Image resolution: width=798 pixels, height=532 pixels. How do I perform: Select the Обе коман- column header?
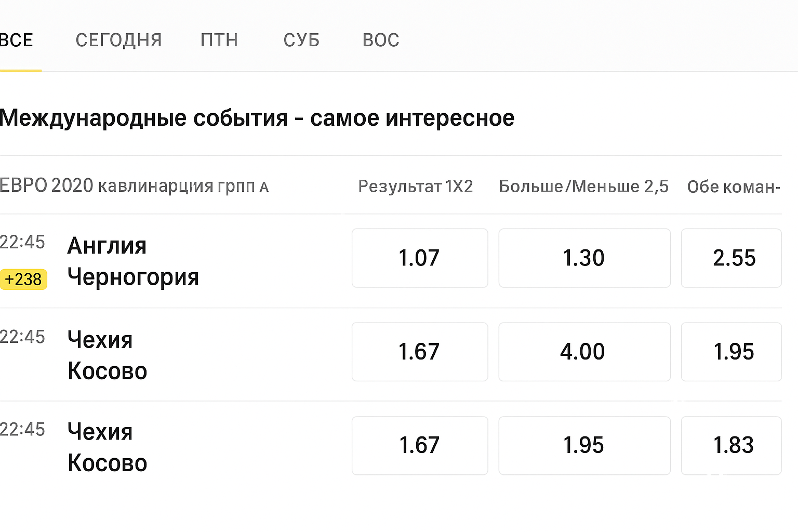click(x=733, y=187)
